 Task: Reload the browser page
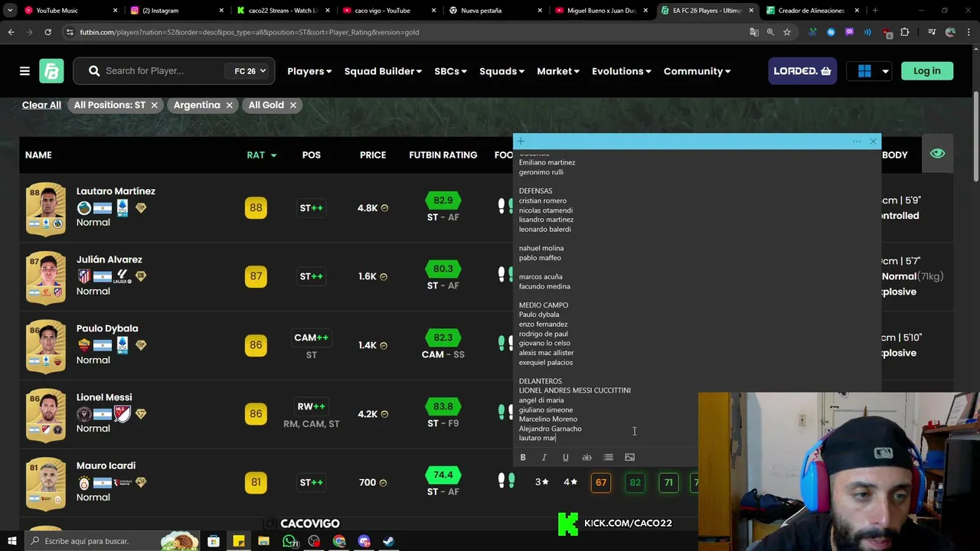(47, 32)
